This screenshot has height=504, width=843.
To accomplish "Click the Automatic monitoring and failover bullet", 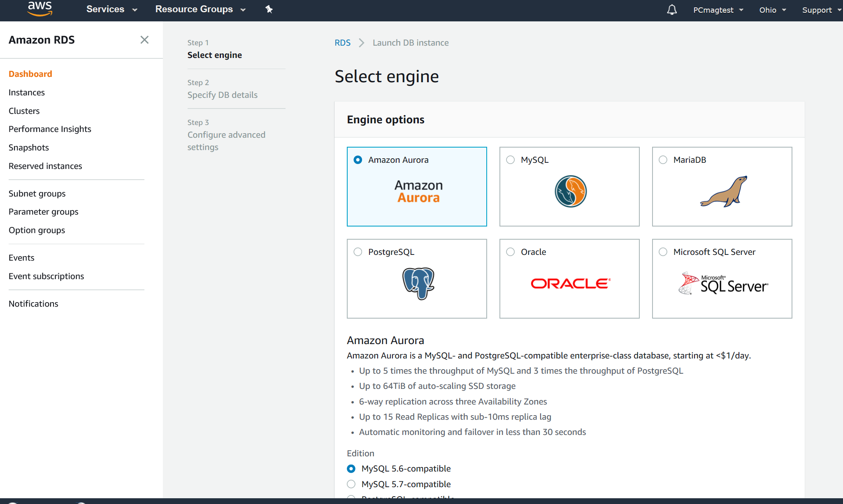I will [472, 432].
